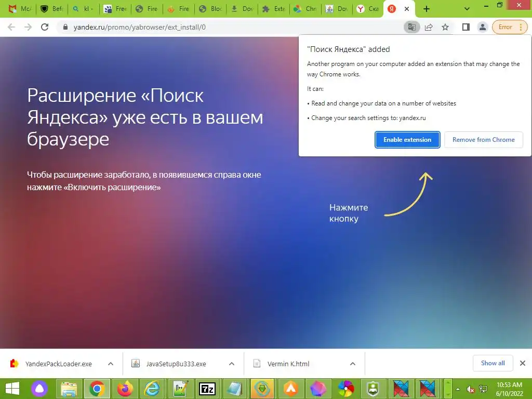Open a new tab
Viewport: 532px width, 399px height.
tap(427, 9)
